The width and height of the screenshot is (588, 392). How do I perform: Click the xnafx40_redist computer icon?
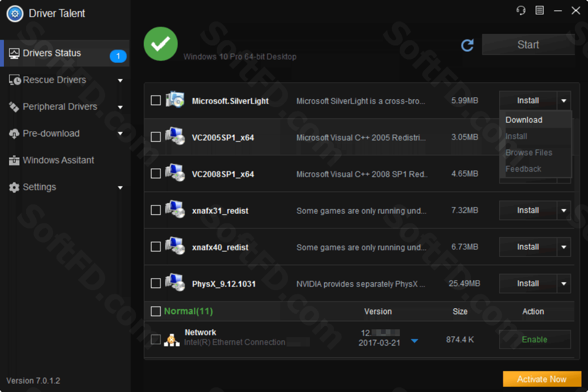[175, 246]
